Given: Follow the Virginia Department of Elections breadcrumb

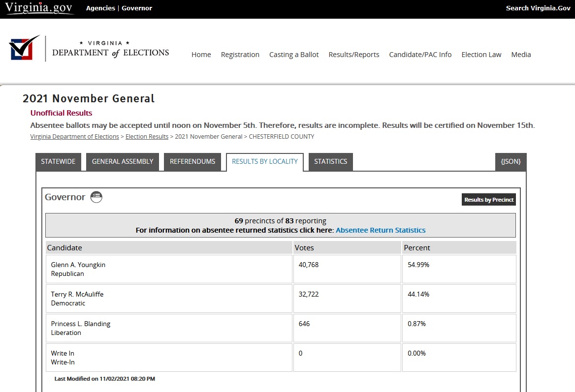Looking at the screenshot, I should point(74,137).
